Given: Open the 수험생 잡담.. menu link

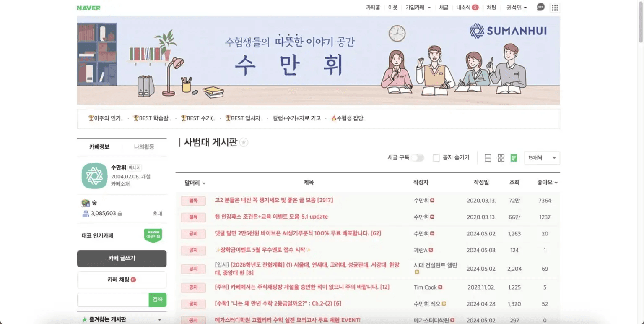Looking at the screenshot, I should 348,118.
